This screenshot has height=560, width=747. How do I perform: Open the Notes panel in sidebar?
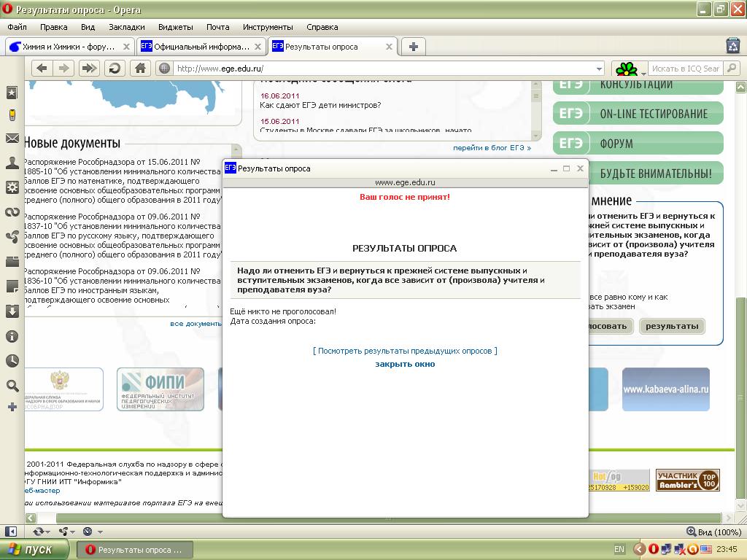tap(12, 287)
